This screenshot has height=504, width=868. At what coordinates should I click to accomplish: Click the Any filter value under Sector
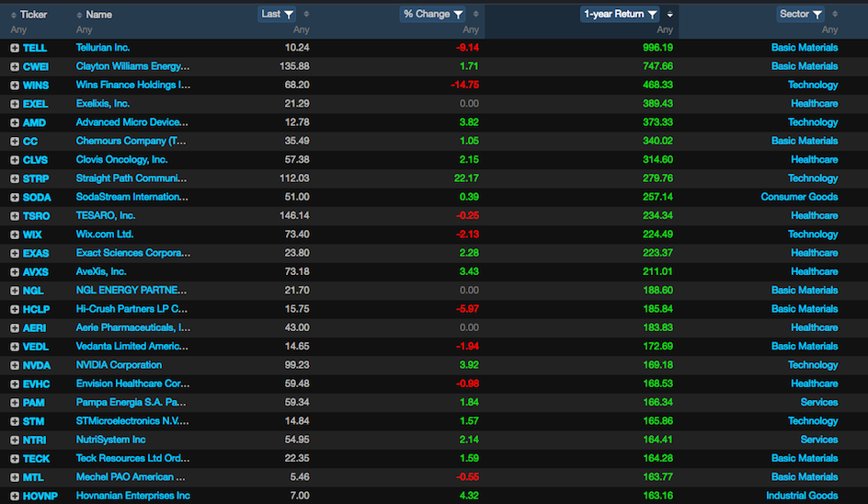coord(829,30)
